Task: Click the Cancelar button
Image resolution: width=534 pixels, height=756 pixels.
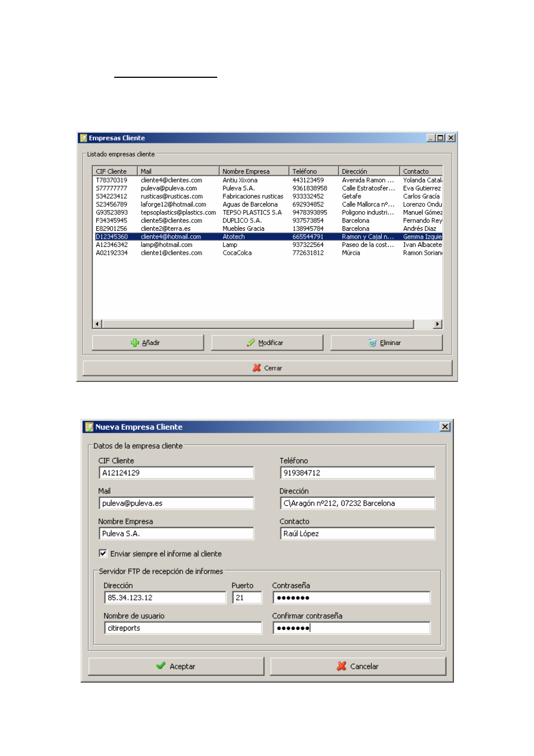Action: coord(358,666)
